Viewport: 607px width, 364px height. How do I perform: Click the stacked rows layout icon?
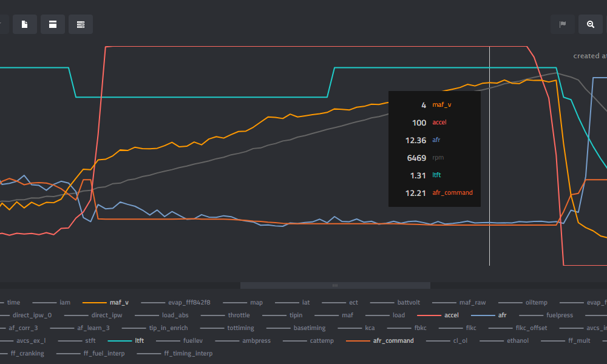(x=81, y=24)
